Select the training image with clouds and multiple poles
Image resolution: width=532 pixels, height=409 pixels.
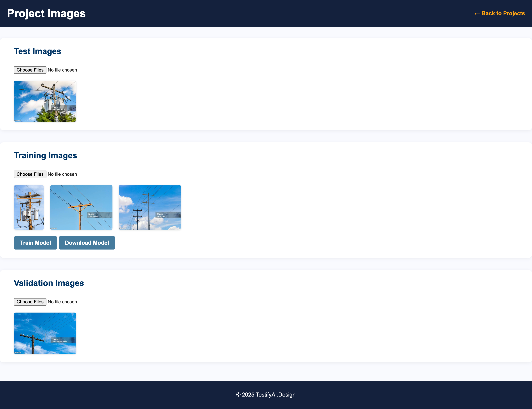pos(150,207)
